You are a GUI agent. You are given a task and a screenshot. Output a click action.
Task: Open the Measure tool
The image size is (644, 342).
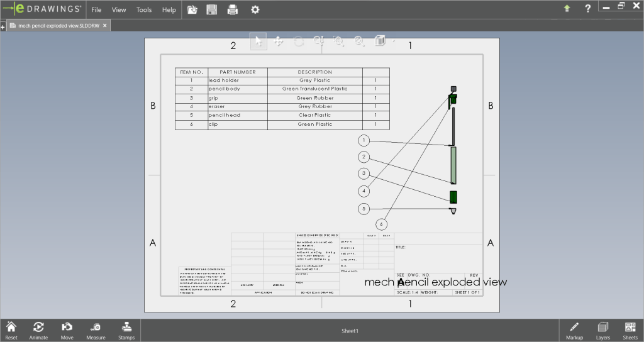click(96, 330)
